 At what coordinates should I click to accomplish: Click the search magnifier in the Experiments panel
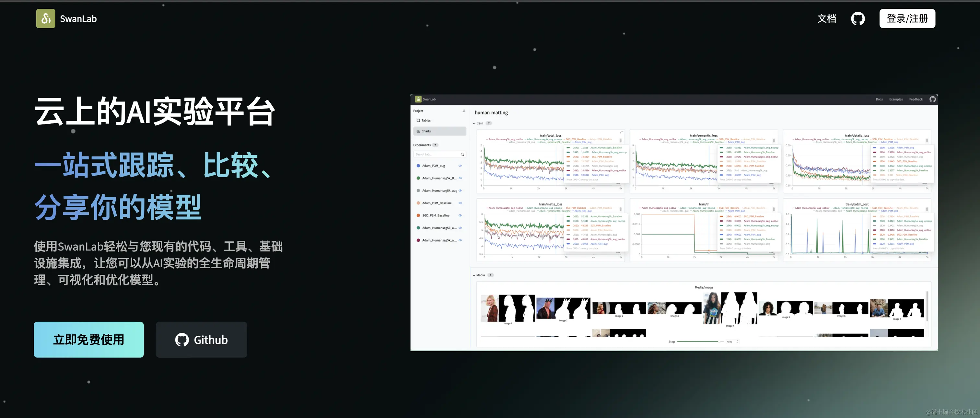coord(462,155)
